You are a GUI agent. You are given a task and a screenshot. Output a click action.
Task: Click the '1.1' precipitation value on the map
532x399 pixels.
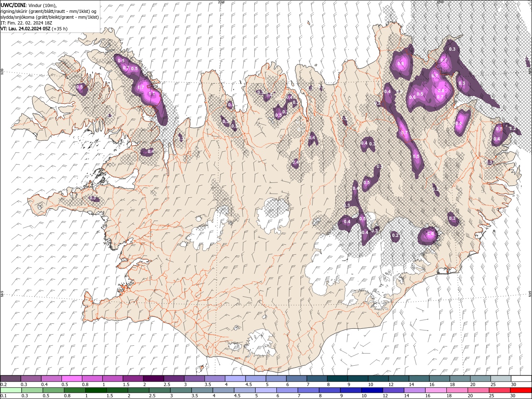coord(152,94)
